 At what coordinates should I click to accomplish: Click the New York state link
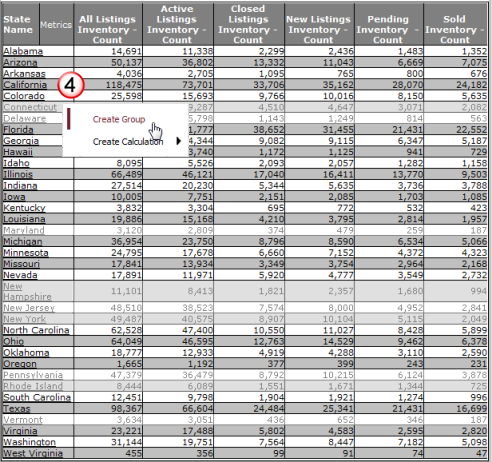pyautogui.click(x=25, y=319)
